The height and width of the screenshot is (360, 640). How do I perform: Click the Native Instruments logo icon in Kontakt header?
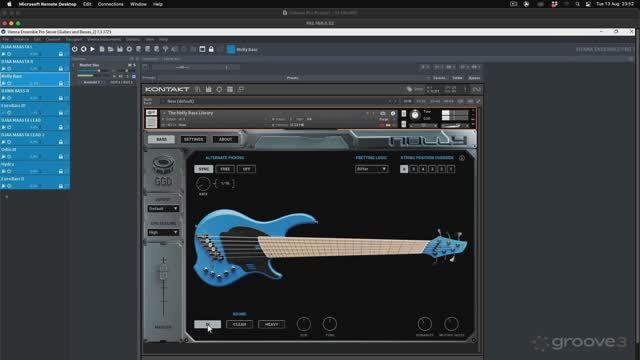click(476, 89)
